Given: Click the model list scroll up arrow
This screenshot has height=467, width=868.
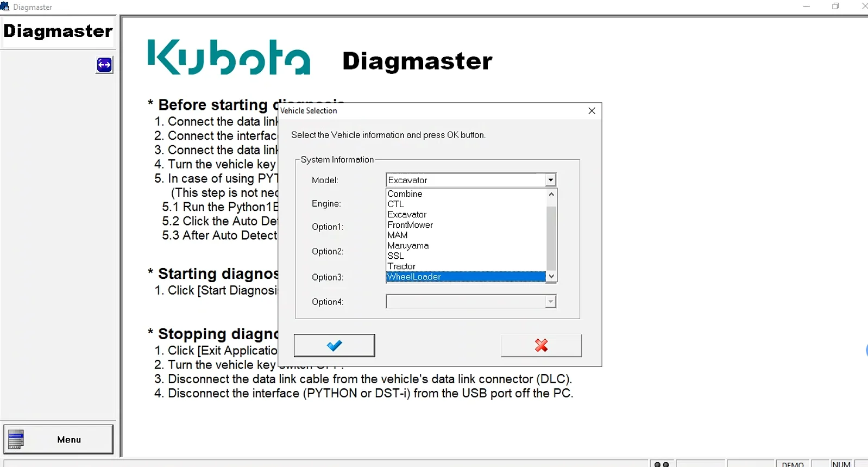Looking at the screenshot, I should 551,194.
